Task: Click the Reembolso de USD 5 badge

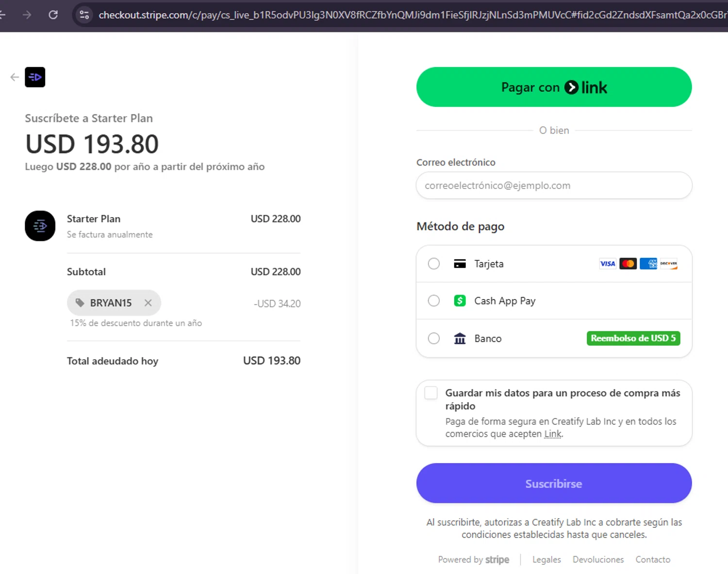Action: click(633, 338)
